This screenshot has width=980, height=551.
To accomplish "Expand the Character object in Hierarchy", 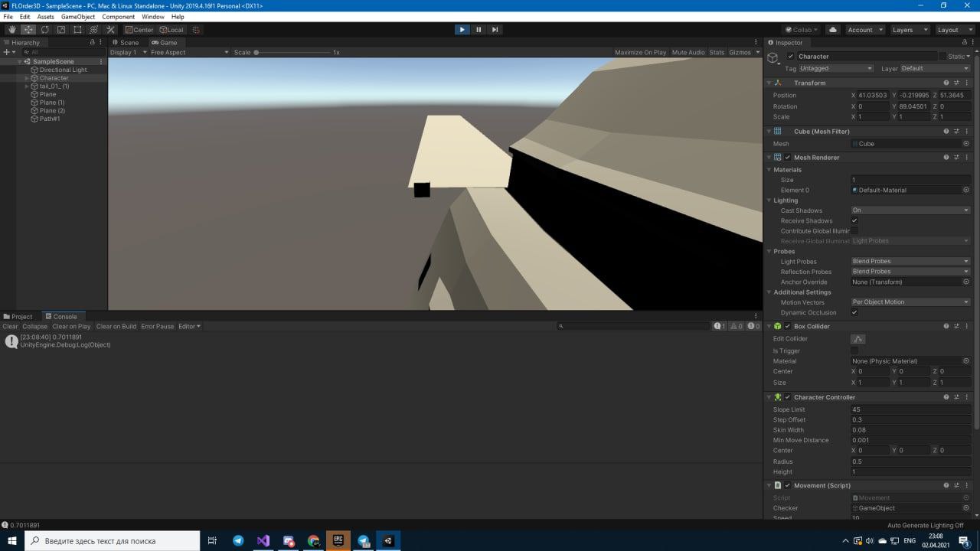I will (27, 78).
